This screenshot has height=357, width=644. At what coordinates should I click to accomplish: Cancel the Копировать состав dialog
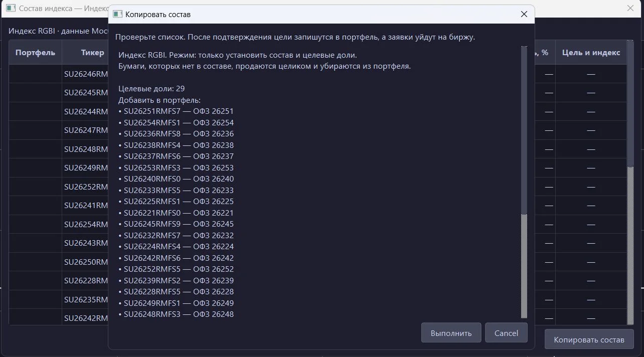506,333
